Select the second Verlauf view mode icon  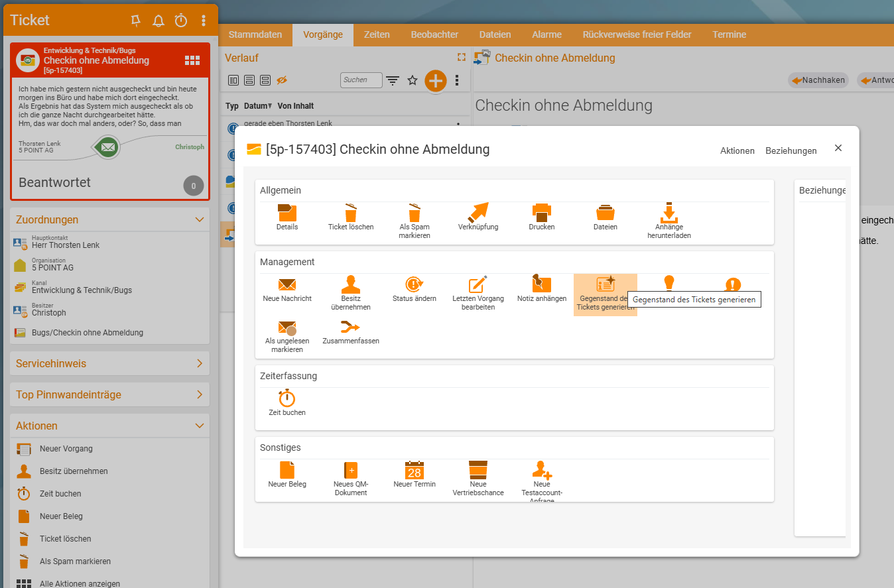click(x=249, y=80)
